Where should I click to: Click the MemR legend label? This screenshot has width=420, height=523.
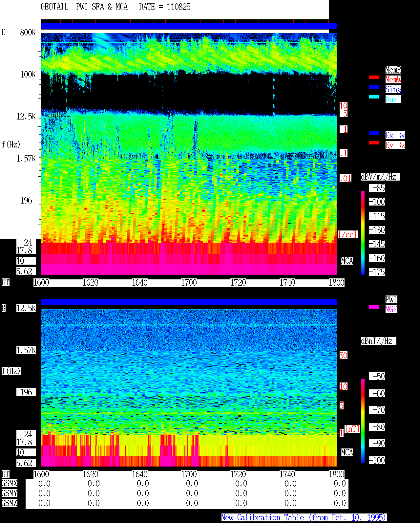[x=393, y=70]
